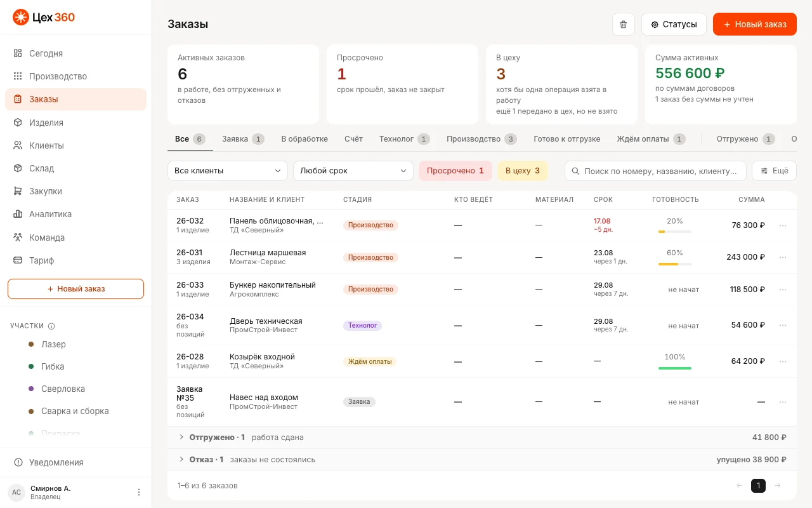
Task: Sort by the Срок column header
Action: 603,199
